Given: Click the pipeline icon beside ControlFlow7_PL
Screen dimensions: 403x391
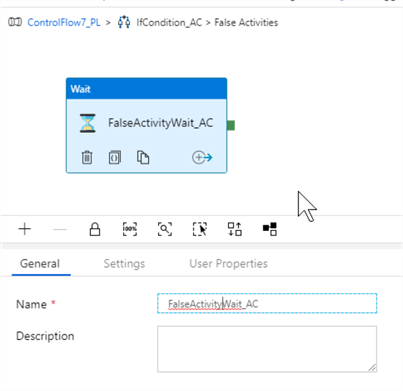Looking at the screenshot, I should [15, 22].
